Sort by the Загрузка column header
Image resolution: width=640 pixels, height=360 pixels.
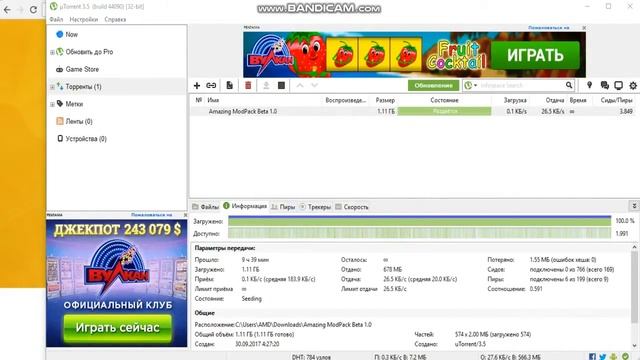click(515, 100)
